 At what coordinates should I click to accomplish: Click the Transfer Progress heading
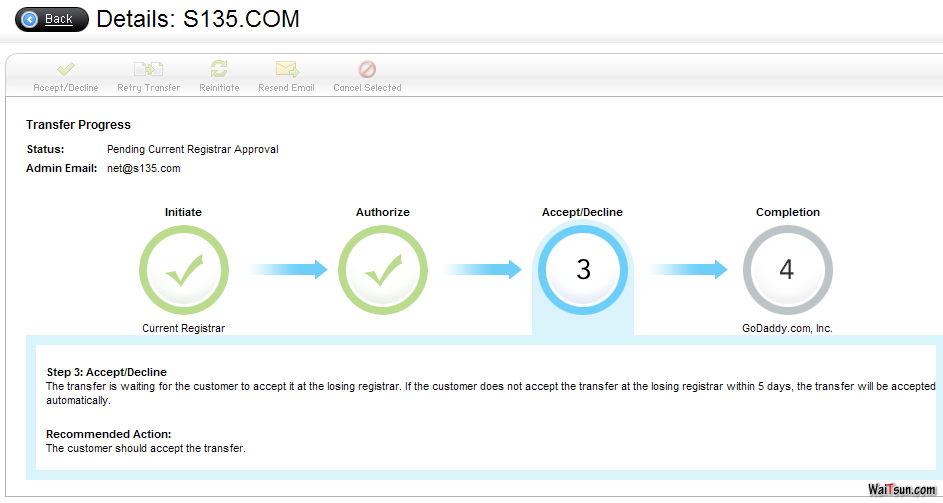point(78,125)
